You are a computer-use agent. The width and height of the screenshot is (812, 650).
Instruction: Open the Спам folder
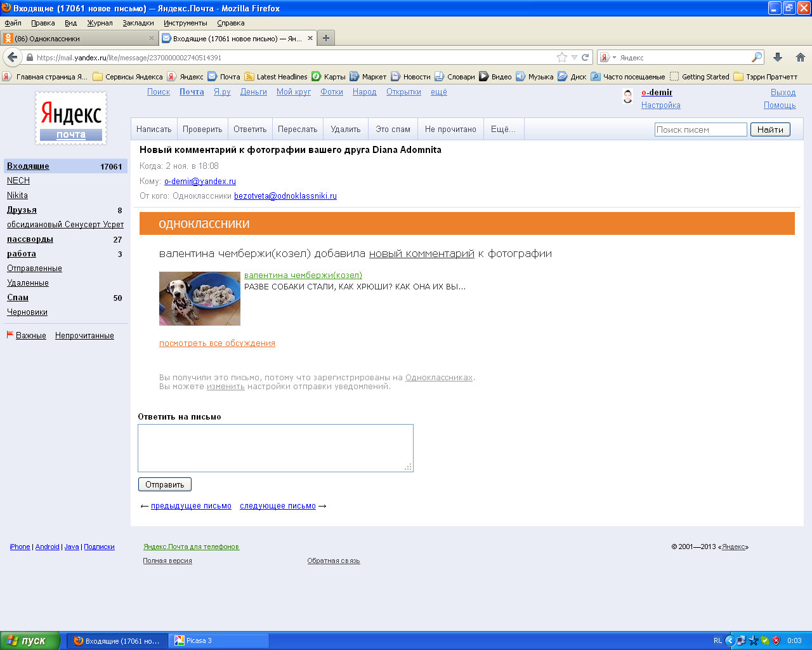click(18, 297)
